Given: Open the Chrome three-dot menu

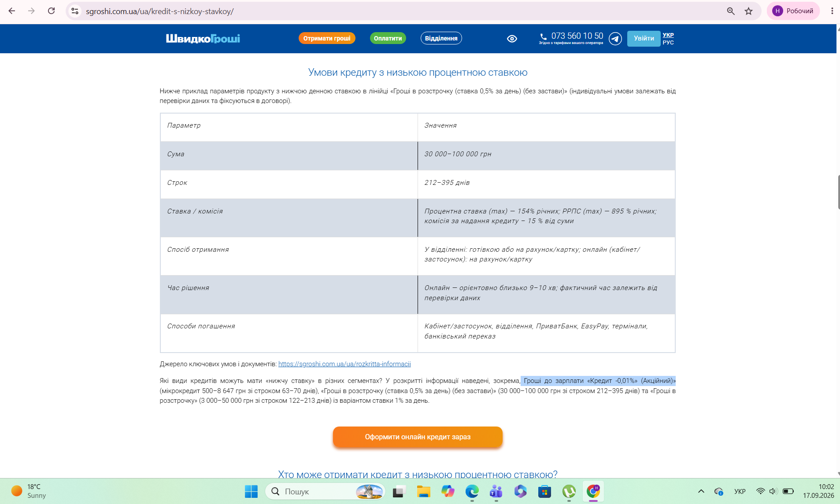Looking at the screenshot, I should 832,11.
